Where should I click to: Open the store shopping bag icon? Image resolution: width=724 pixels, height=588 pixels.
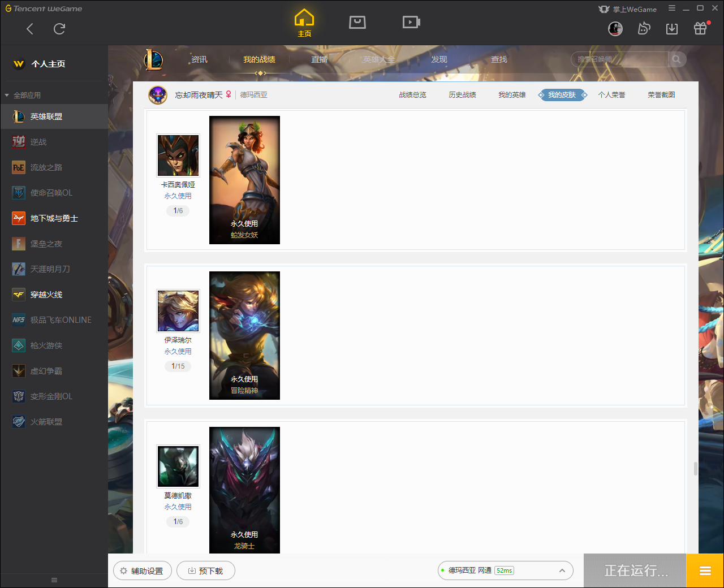click(357, 22)
